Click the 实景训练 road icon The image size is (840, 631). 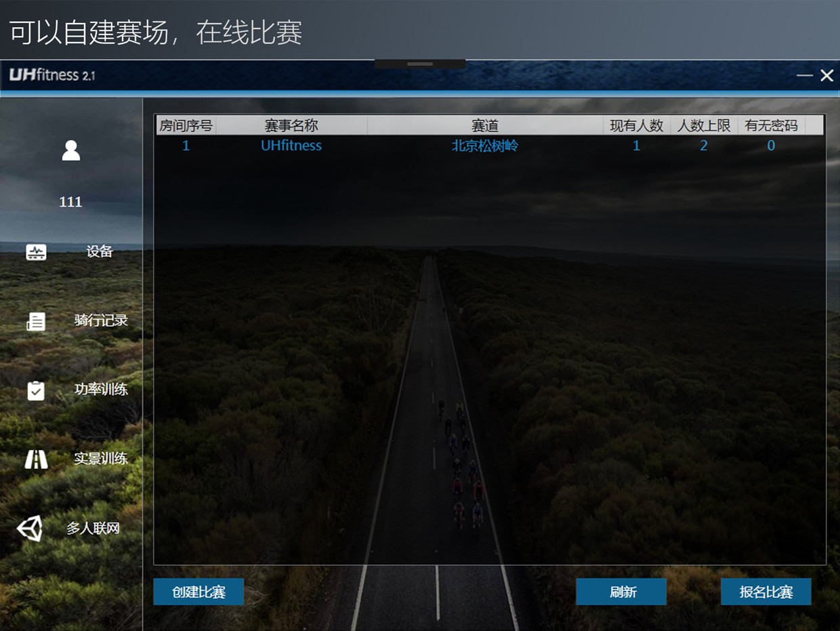tap(36, 460)
